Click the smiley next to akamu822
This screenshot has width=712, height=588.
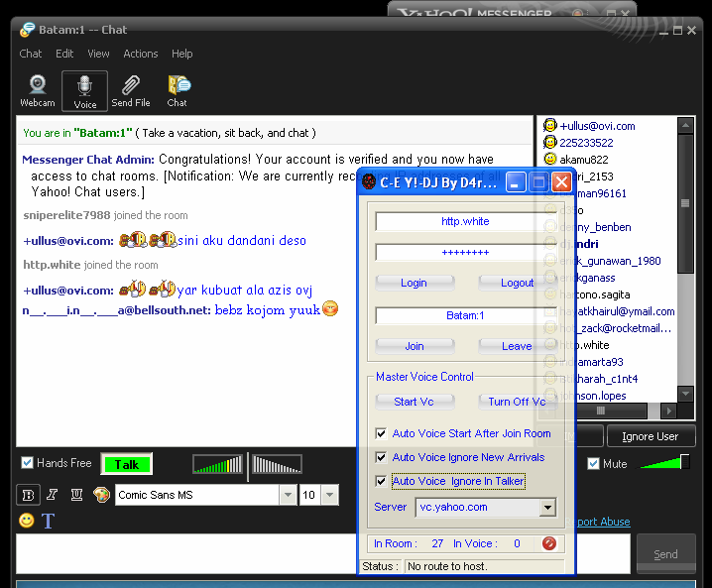coord(550,159)
